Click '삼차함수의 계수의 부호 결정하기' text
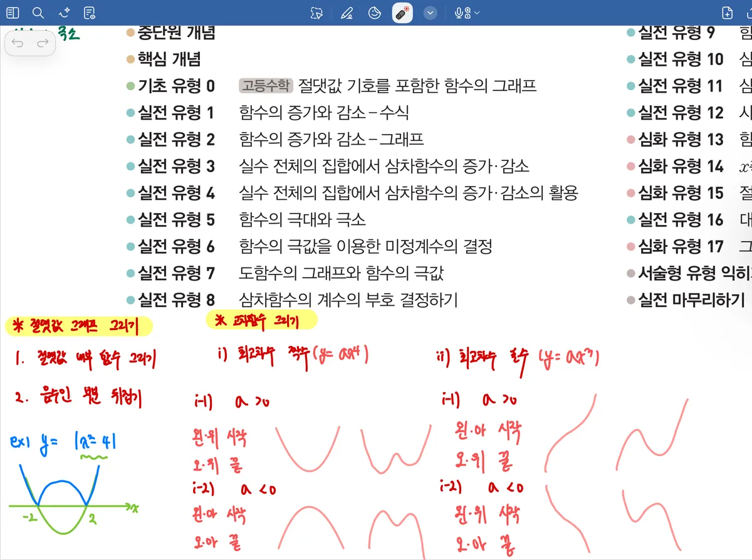 pos(348,300)
